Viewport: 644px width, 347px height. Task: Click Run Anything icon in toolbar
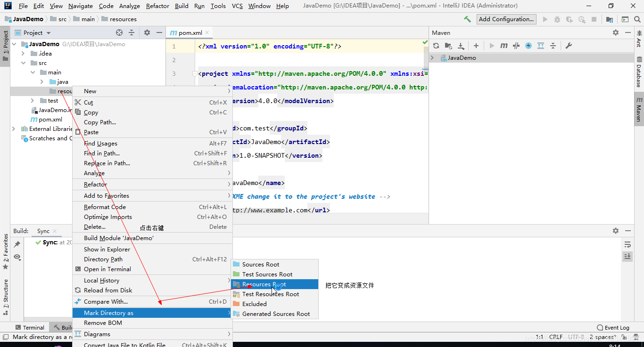(x=625, y=19)
